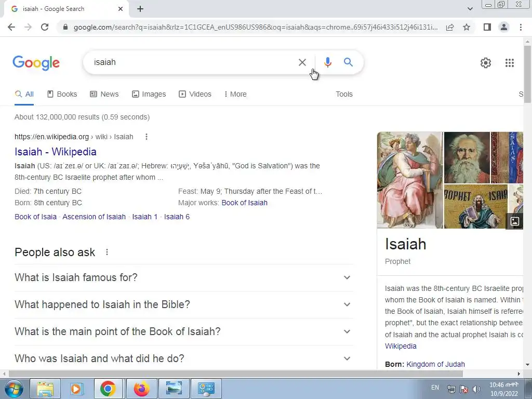532x399 pixels.
Task: Open the Isaiah 6 sitelink
Action: click(x=177, y=217)
